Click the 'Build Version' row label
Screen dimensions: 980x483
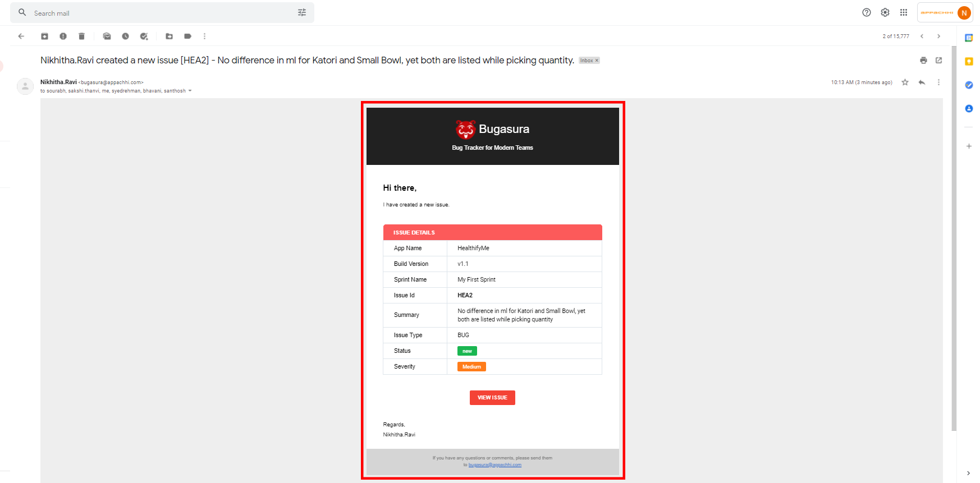pos(411,264)
